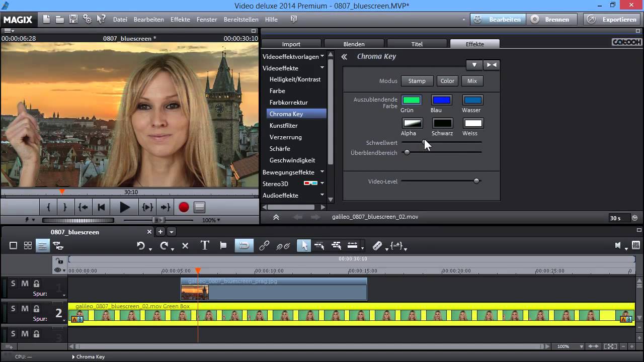
Task: Start recording with the red record button
Action: click(x=184, y=207)
